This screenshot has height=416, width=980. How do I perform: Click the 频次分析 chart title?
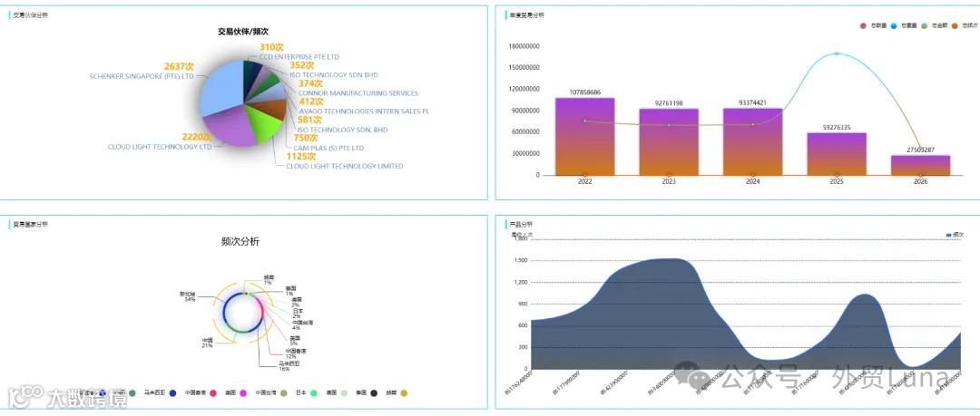(x=240, y=242)
